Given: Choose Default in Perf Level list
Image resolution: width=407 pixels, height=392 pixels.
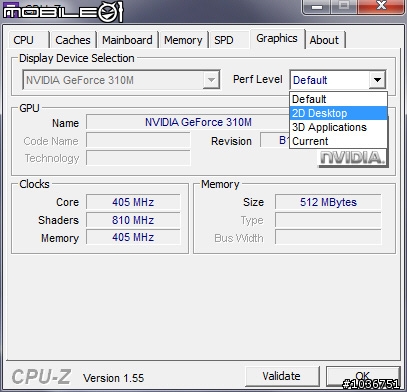Looking at the screenshot, I should pyautogui.click(x=338, y=99).
